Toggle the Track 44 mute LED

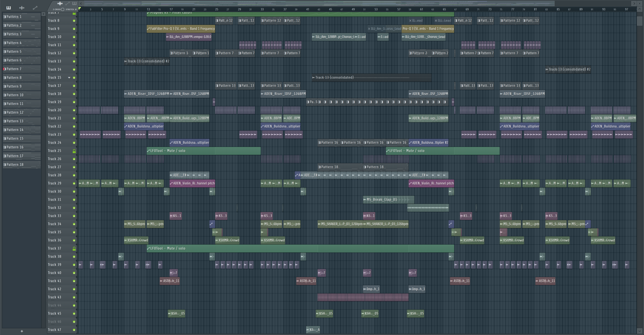point(74,305)
